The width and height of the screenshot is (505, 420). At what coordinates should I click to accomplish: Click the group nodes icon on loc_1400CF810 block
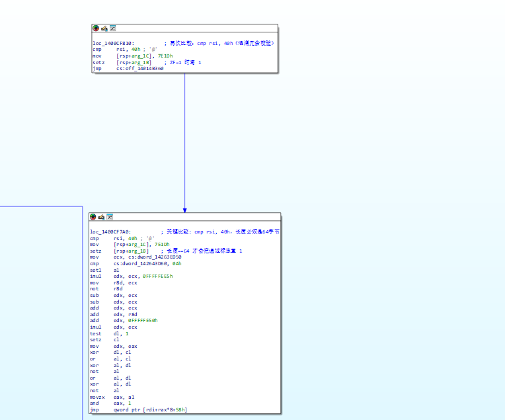(x=112, y=28)
